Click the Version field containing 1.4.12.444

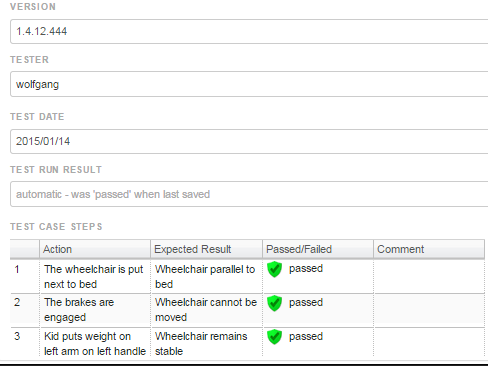pyautogui.click(x=249, y=31)
